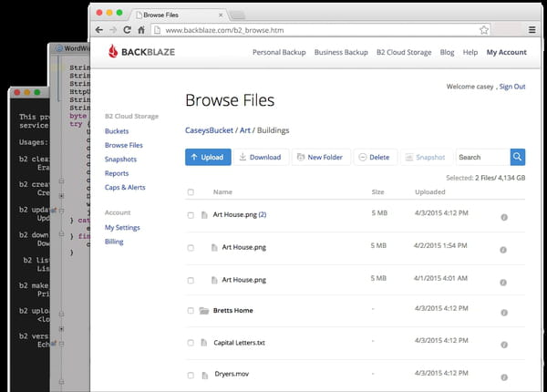Viewport: 547px width, 392px height.
Task: Click the Download button
Action: tap(261, 157)
